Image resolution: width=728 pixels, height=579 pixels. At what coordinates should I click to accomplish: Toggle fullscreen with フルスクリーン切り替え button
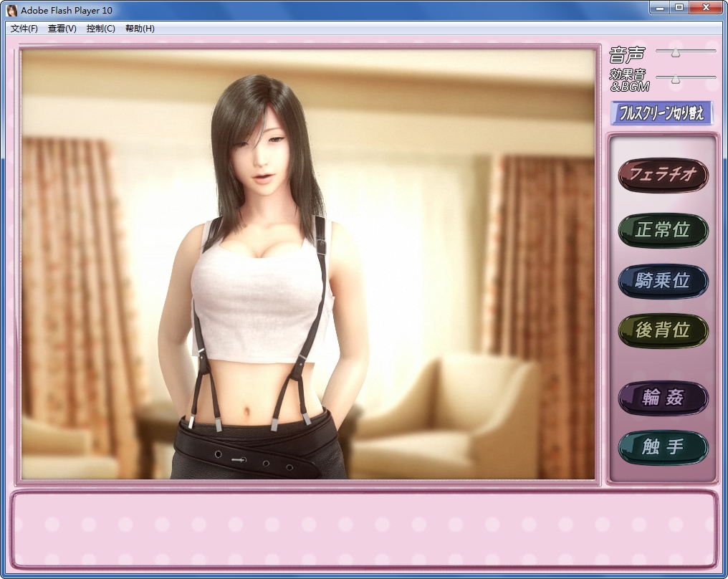point(661,113)
